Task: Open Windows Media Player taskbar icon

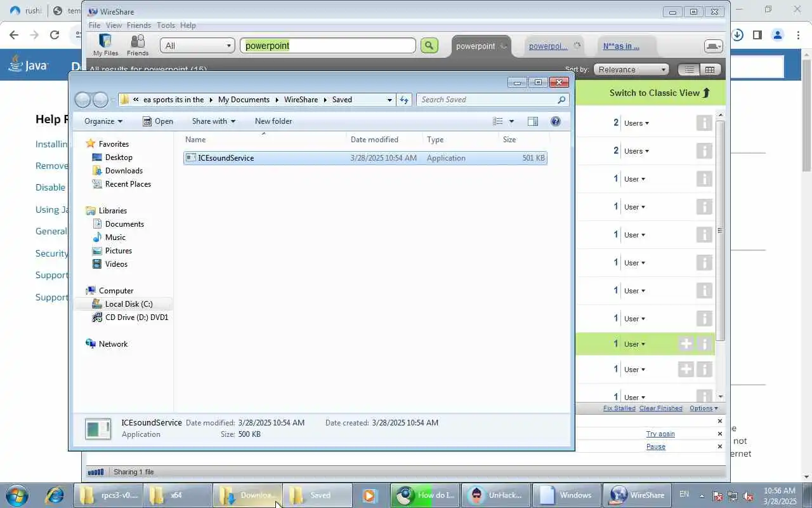Action: pos(370,495)
